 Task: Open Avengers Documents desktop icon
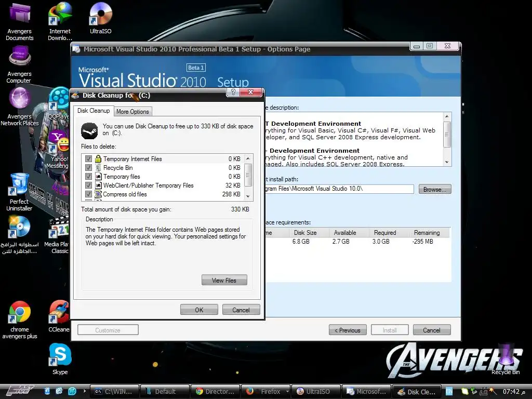(19, 20)
